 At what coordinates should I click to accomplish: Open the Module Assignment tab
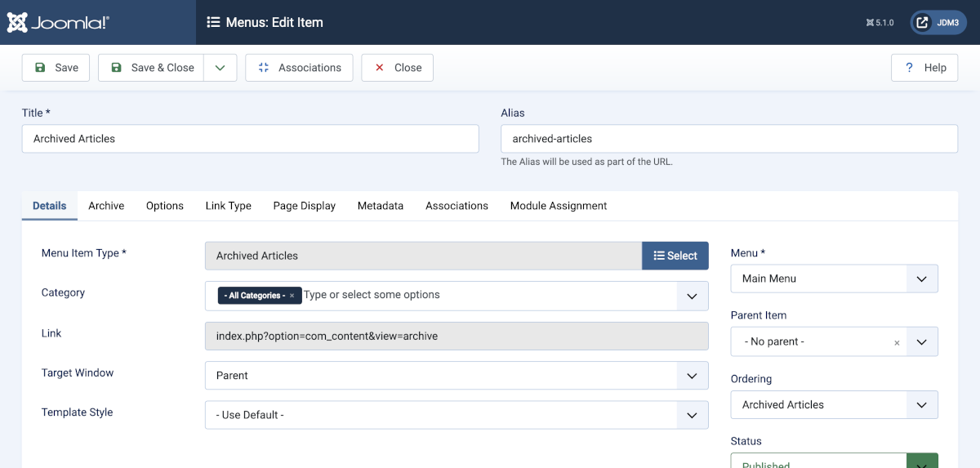(558, 206)
